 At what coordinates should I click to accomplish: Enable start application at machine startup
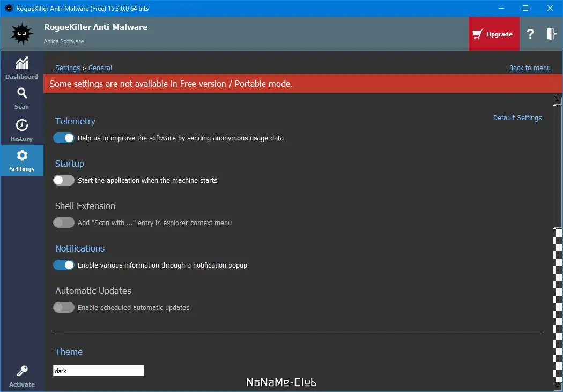click(x=64, y=180)
